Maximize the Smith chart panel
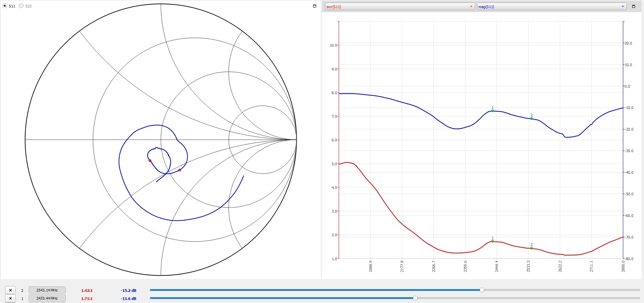 coord(315,6)
